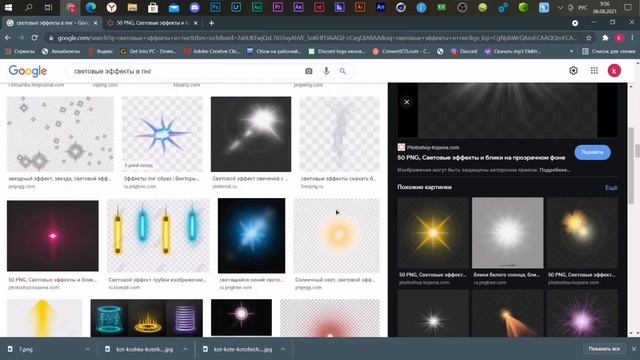This screenshot has width=640, height=360.
Task: Open a new browser tab
Action: (211, 23)
